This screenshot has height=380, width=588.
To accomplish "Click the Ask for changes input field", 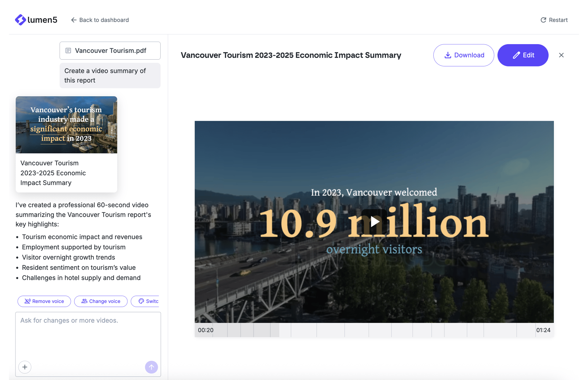I will point(88,335).
